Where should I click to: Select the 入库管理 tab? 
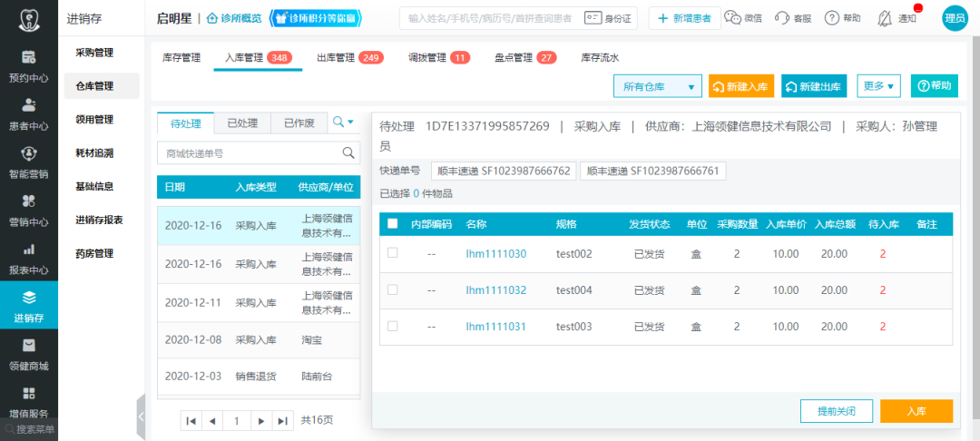pyautogui.click(x=258, y=58)
